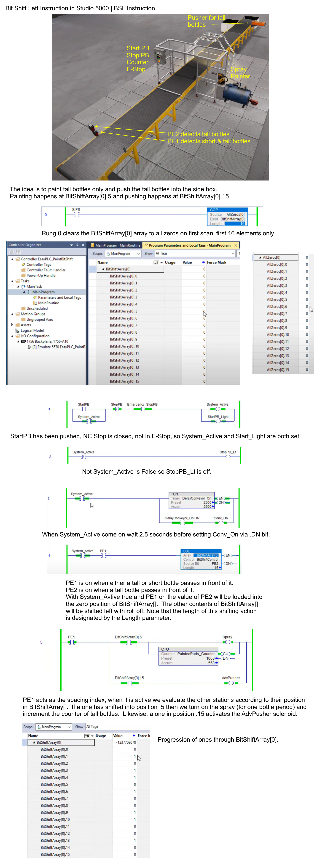Click the Value column header in upper tag editor
The height and width of the screenshot is (868, 328).
tap(187, 262)
